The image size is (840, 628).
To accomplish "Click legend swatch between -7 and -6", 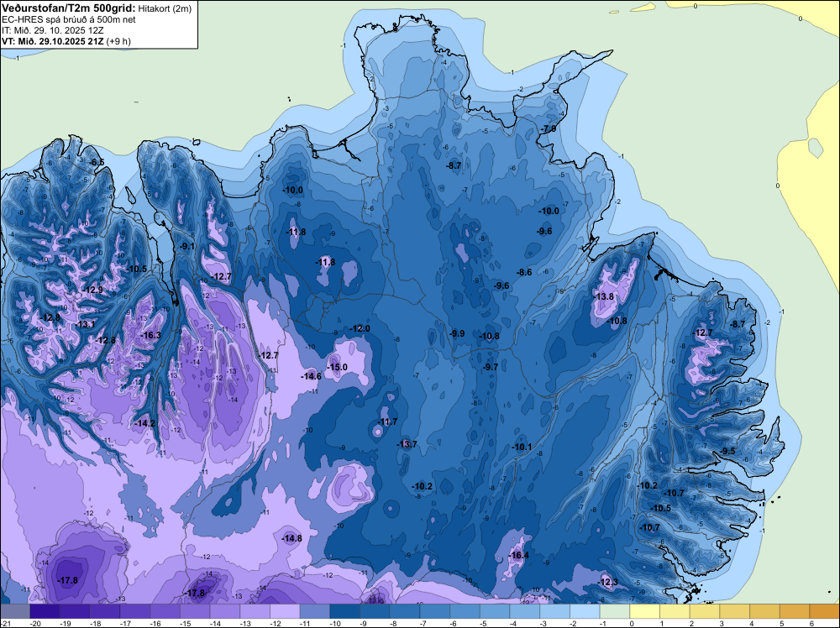I will click(435, 611).
